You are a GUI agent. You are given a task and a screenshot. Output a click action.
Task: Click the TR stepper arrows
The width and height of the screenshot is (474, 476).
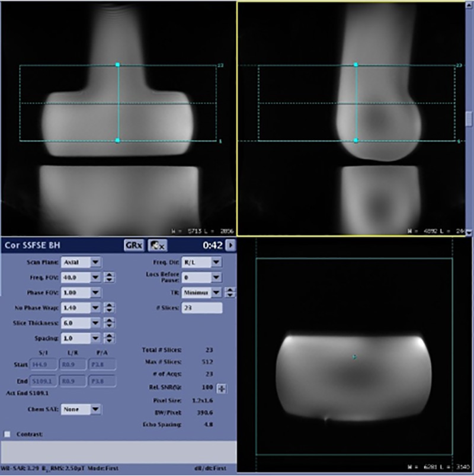click(230, 292)
